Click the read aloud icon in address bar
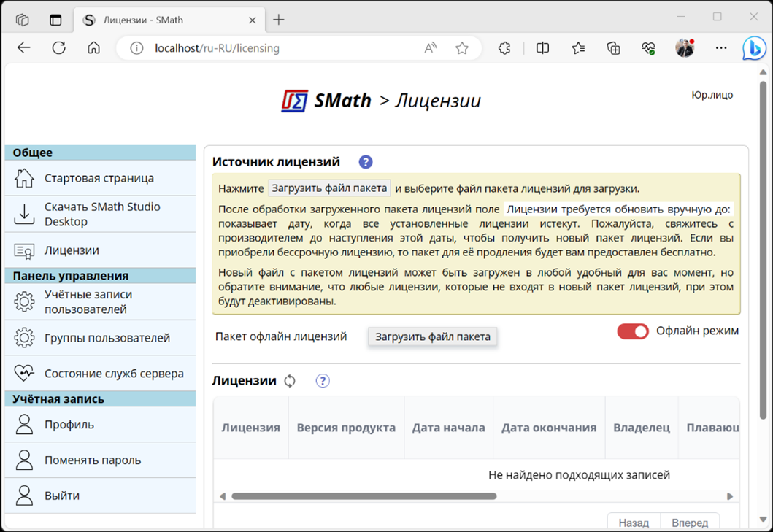 (x=431, y=48)
